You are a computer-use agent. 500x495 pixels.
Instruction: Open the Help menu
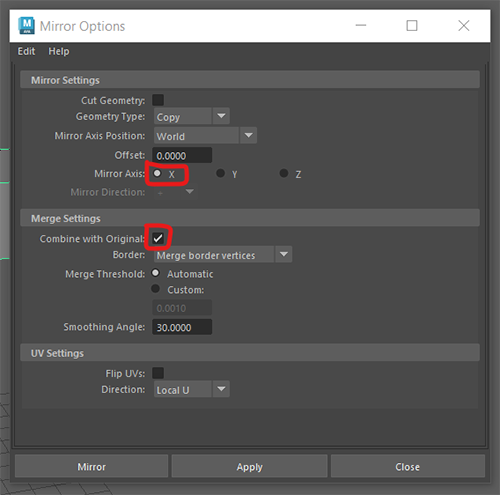pos(59,51)
